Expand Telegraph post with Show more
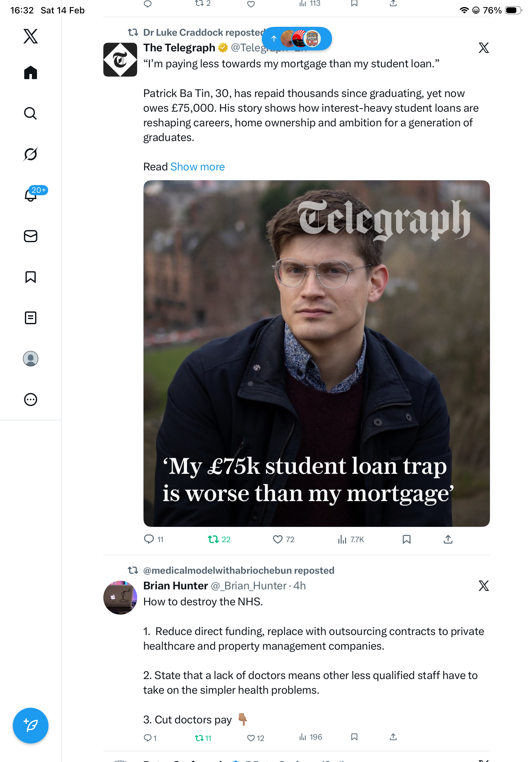 point(197,167)
